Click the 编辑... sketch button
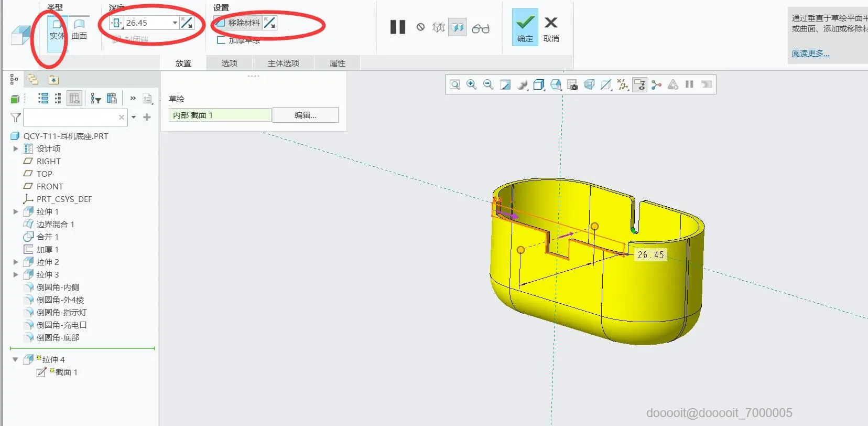 (306, 115)
